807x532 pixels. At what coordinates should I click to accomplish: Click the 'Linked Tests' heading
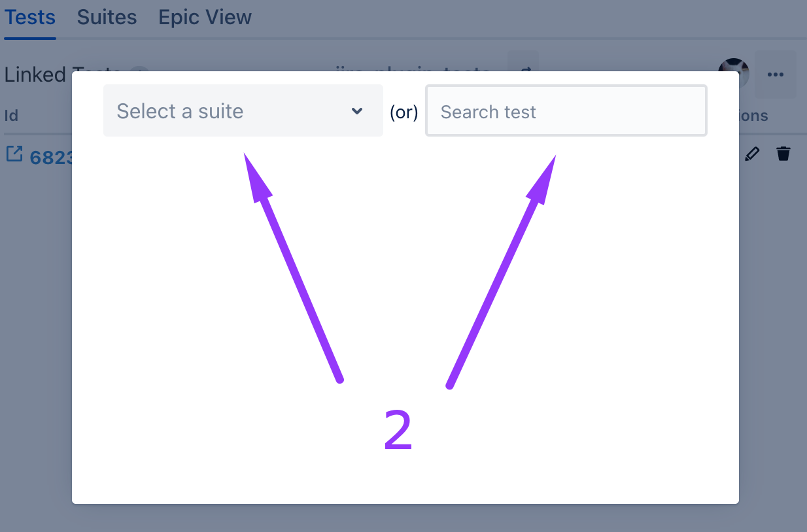coord(37,75)
